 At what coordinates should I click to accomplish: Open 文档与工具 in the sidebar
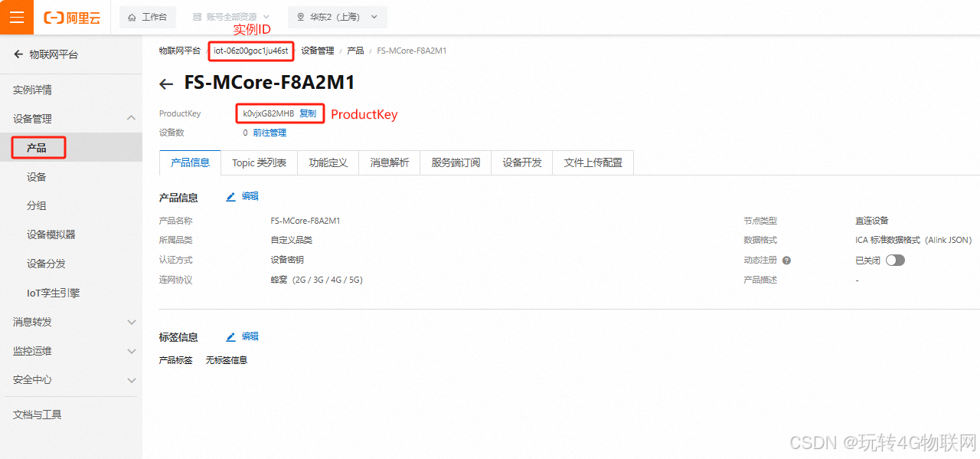[38, 415]
